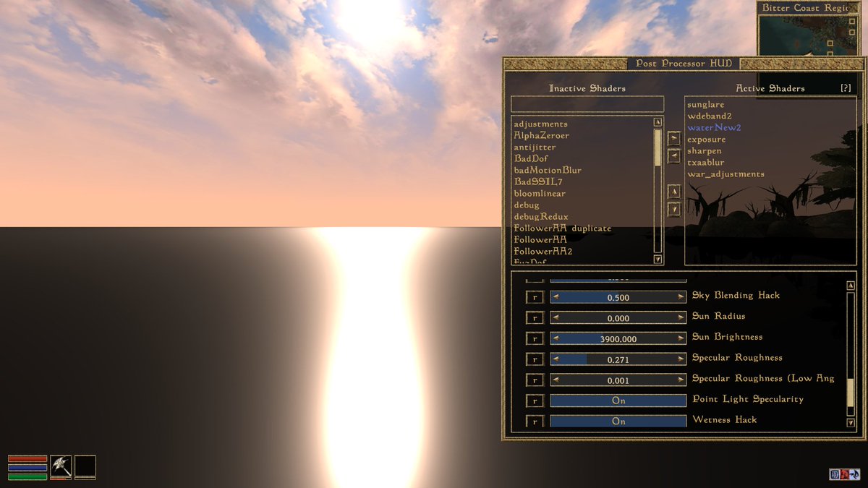Reset Low Angle Specular Roughness r button
This screenshot has height=488, width=868.
[x=534, y=380]
